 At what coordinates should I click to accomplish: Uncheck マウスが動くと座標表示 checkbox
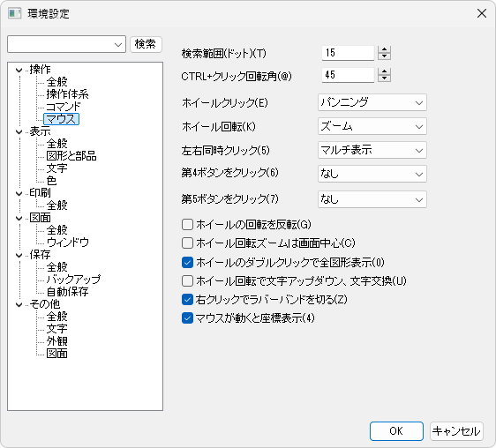coord(187,318)
